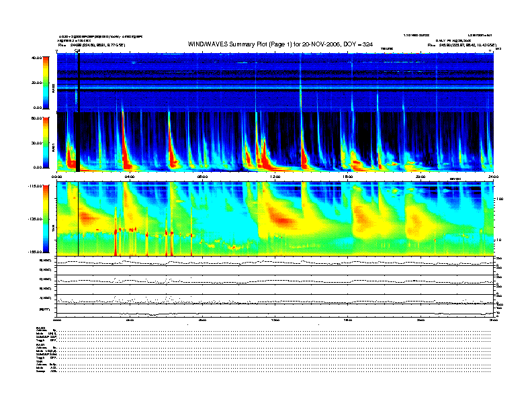The width and height of the screenshot is (532, 411).
Task: Click the TNR status header in footer table
Action: click(x=39, y=361)
